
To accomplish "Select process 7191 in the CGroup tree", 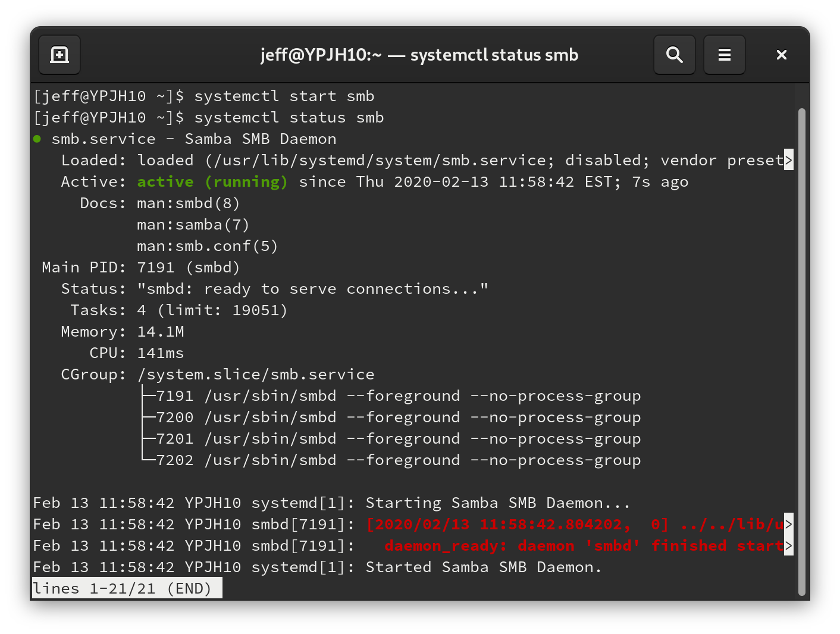I will coord(174,396).
